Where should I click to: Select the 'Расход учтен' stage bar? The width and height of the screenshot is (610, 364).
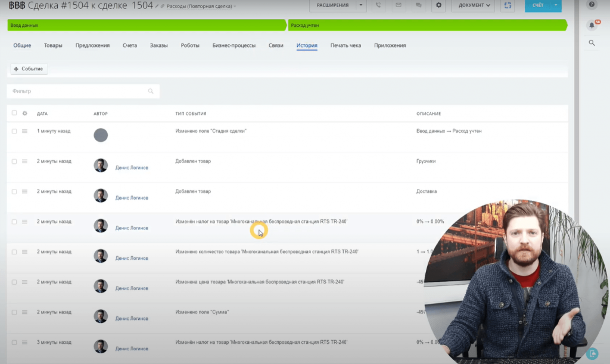pos(428,25)
